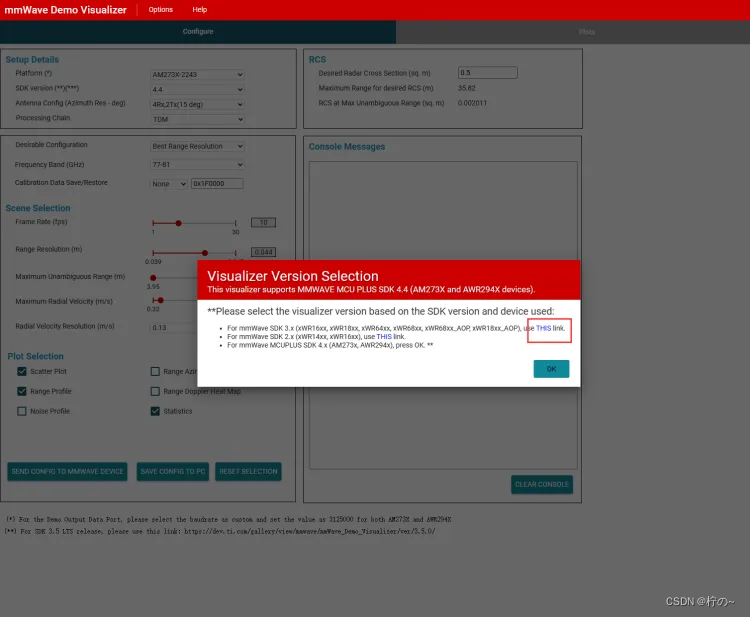Open THIS link for mmWave SDK 3.x
This screenshot has height=617, width=750.
[x=543, y=328]
